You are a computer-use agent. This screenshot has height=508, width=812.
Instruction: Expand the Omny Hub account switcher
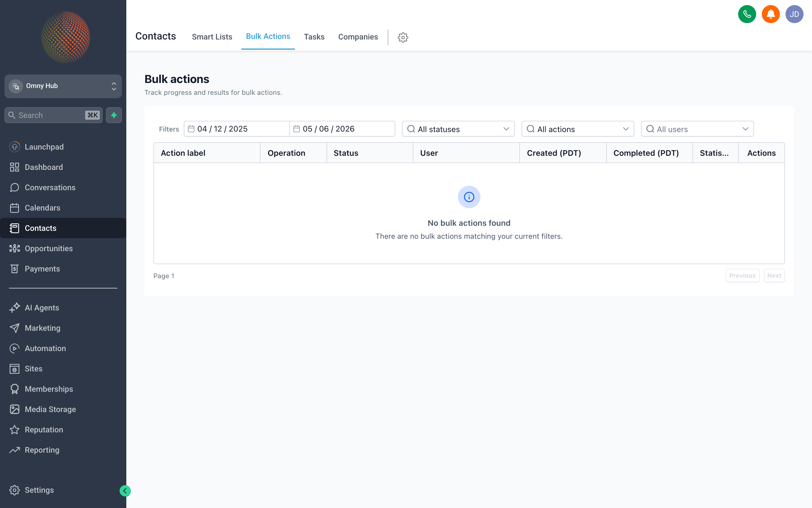[x=63, y=86]
